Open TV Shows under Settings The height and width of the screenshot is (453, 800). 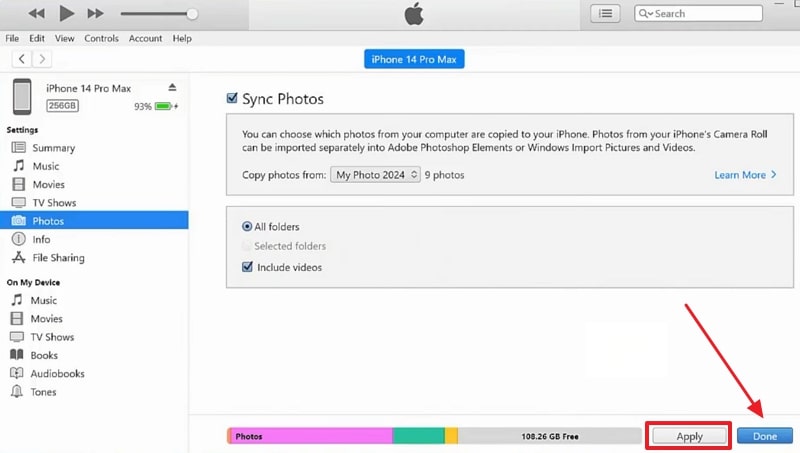(x=94, y=203)
